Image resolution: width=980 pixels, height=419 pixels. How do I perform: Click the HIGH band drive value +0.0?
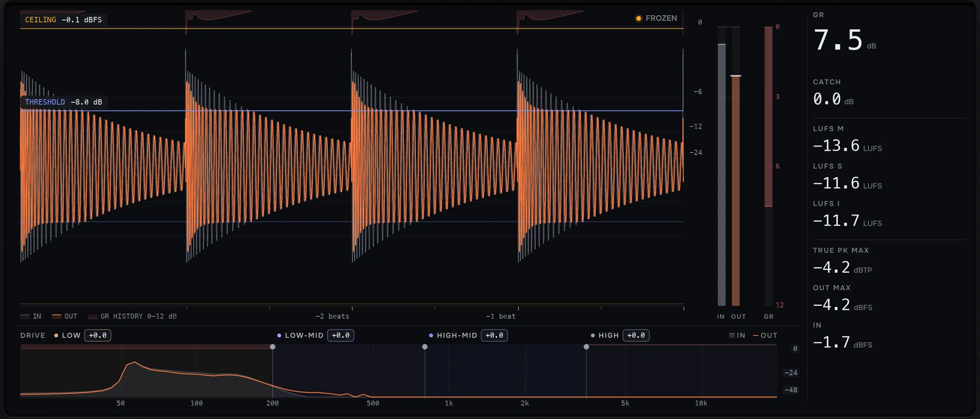coord(636,335)
